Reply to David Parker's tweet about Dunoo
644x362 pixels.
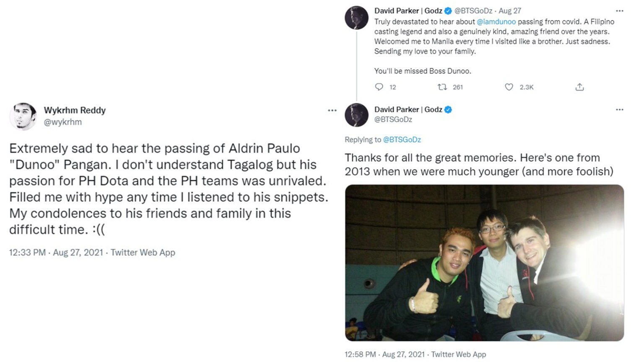379,87
